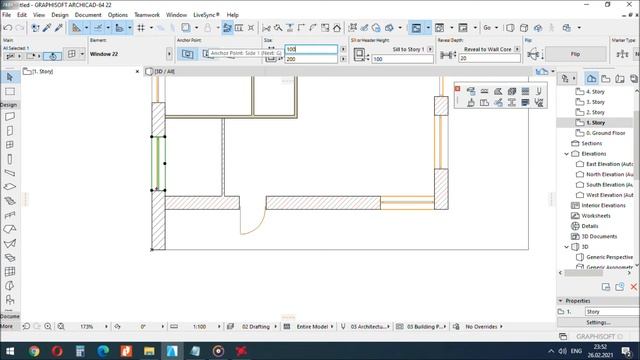Switch to the 3D / All tab

click(164, 71)
